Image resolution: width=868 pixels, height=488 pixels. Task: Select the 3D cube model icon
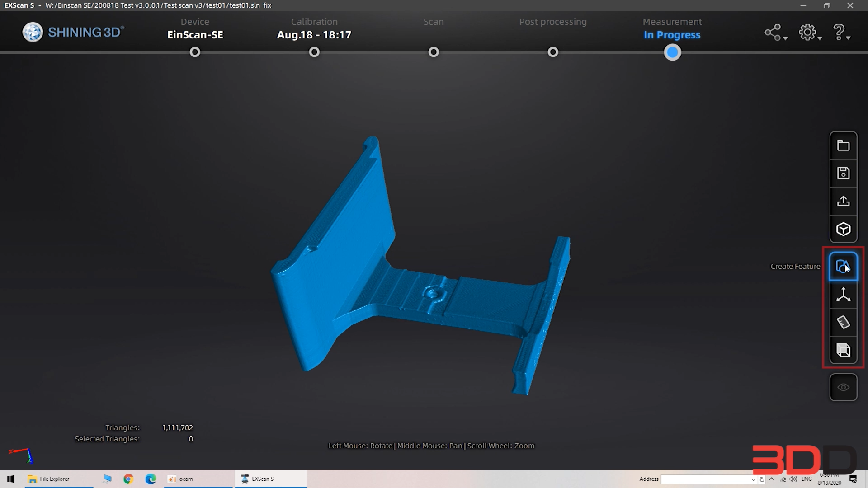click(843, 230)
